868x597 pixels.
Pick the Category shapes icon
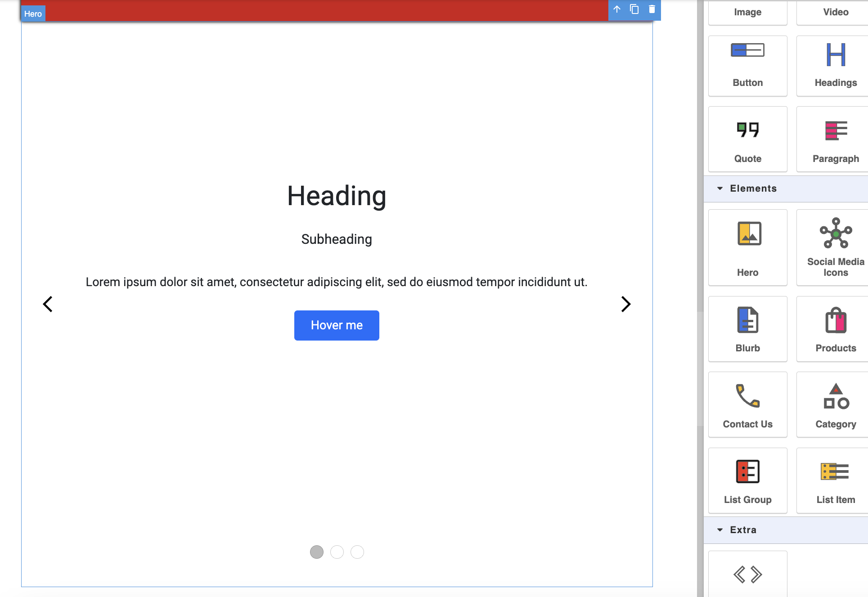tap(836, 396)
